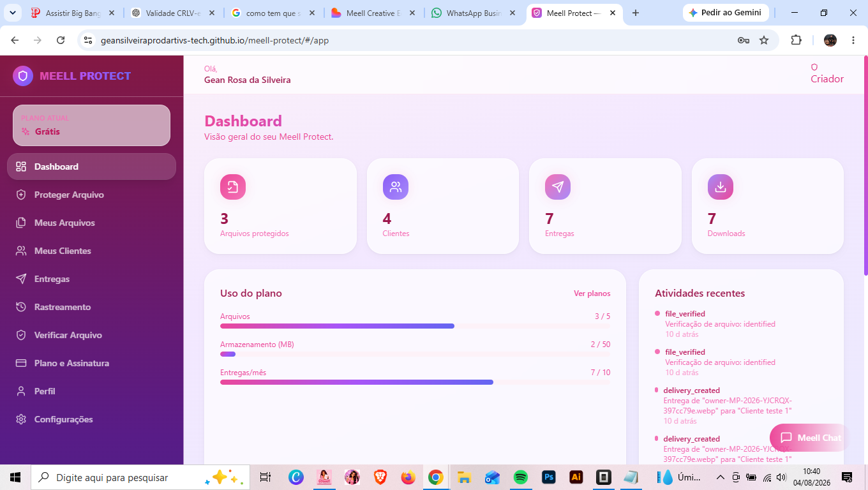The width and height of the screenshot is (868, 490).
Task: Click the Configurações gear icon
Action: [x=21, y=419]
